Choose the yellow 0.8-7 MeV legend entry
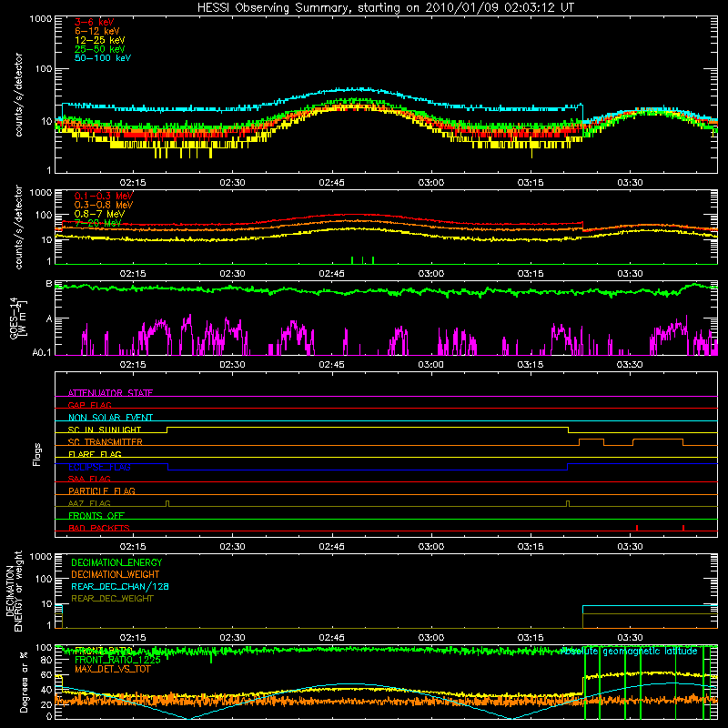 point(99,214)
